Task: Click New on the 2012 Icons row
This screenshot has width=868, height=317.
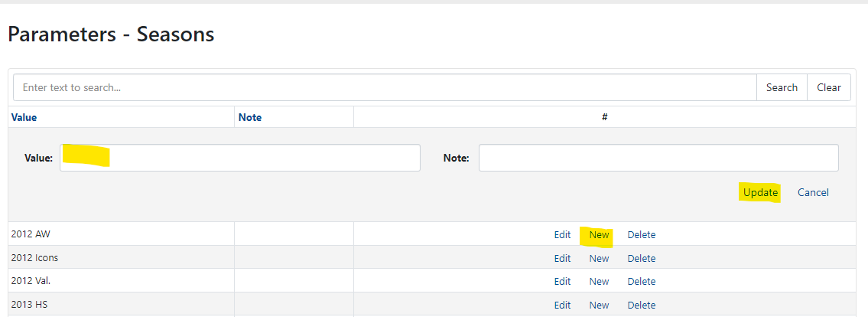Action: 599,258
